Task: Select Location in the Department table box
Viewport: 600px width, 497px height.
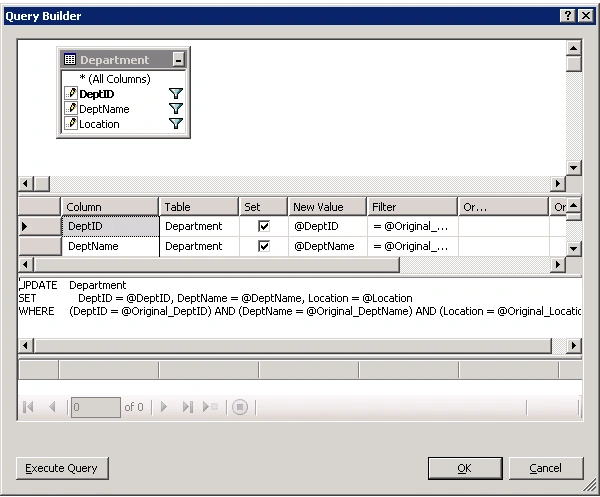Action: (99, 124)
